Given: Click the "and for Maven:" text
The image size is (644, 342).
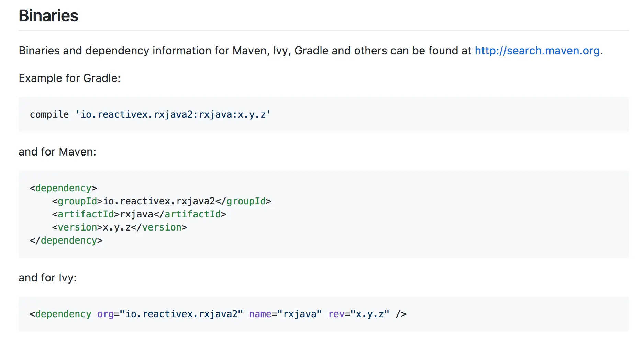Looking at the screenshot, I should (57, 152).
